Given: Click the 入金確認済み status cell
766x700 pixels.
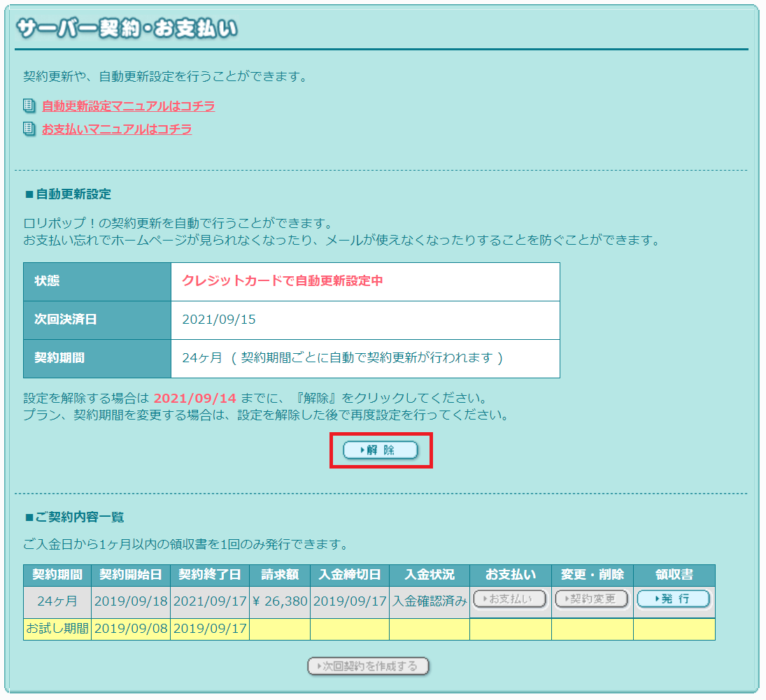Looking at the screenshot, I should (430, 602).
